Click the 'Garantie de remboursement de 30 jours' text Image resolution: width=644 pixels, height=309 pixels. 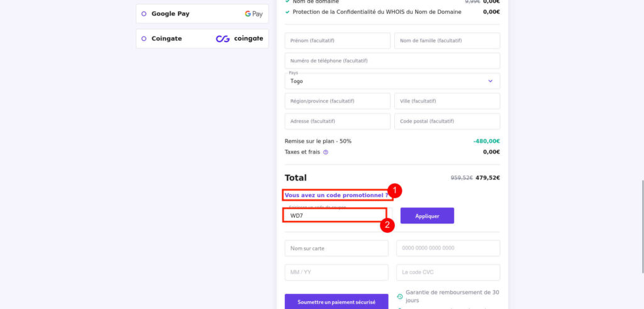[452, 296]
